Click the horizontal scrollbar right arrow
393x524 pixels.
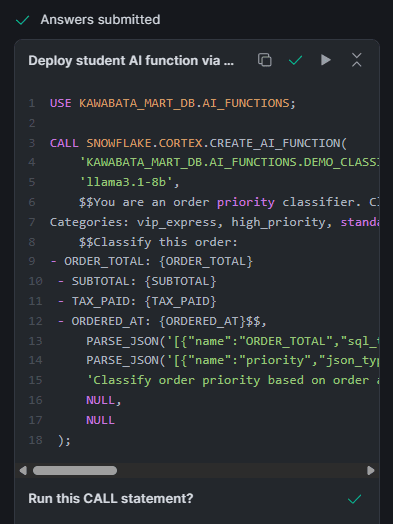coord(371,471)
